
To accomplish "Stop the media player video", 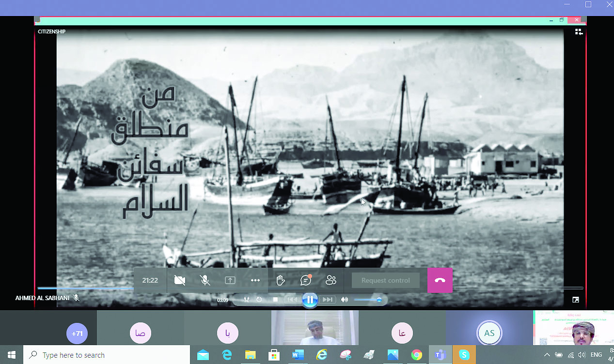I will (x=275, y=300).
